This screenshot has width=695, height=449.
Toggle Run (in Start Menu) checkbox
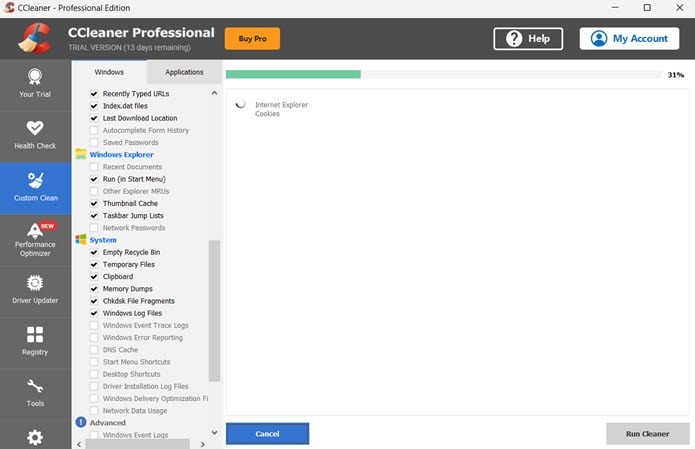[94, 179]
